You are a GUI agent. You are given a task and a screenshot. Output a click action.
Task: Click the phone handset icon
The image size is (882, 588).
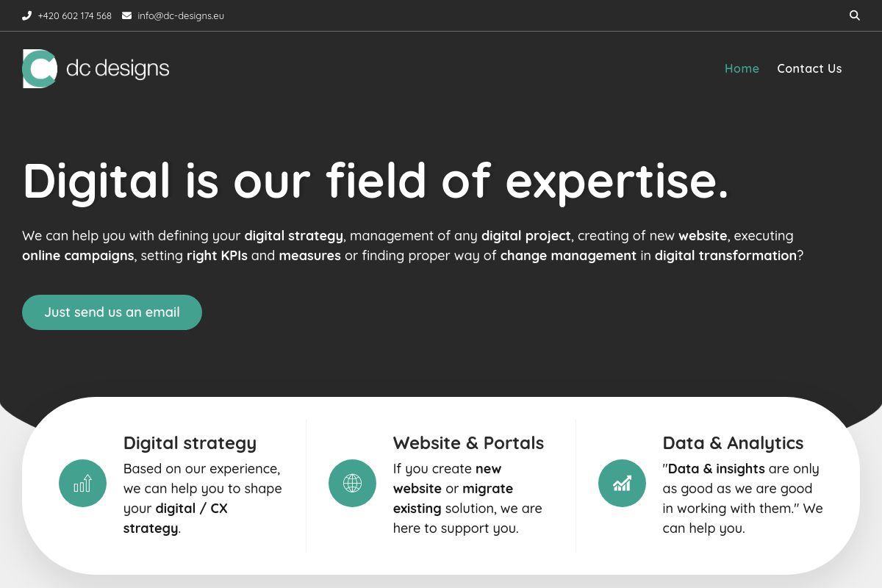coord(27,15)
